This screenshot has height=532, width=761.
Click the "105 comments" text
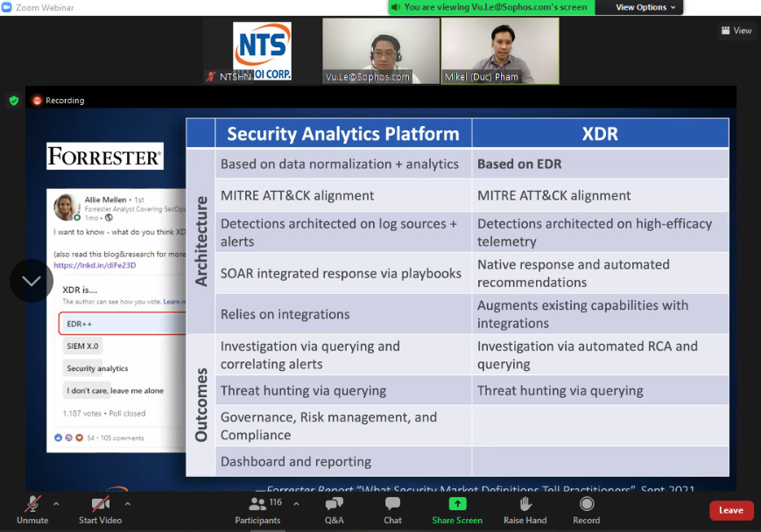coord(123,437)
